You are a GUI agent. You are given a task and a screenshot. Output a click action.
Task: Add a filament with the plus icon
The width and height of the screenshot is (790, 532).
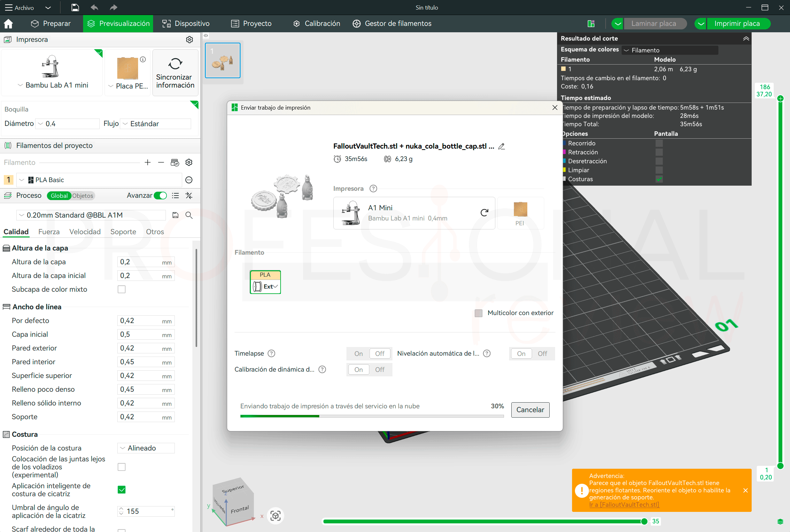[148, 163]
